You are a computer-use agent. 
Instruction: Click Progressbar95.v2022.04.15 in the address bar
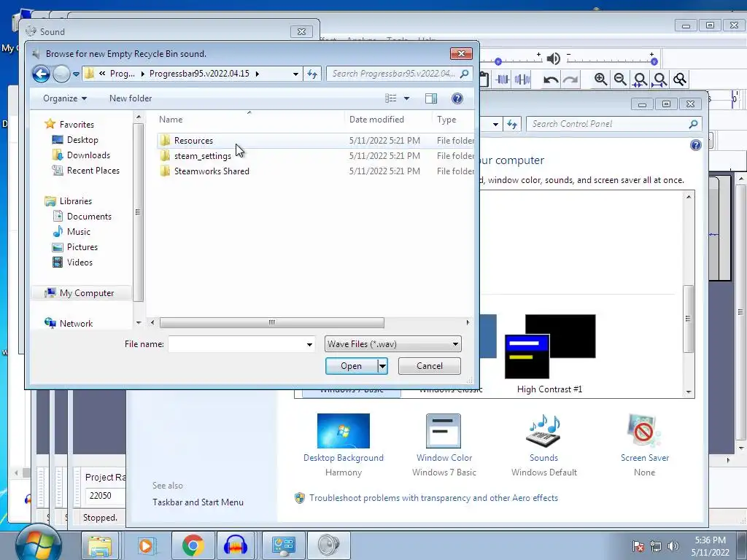pos(199,74)
